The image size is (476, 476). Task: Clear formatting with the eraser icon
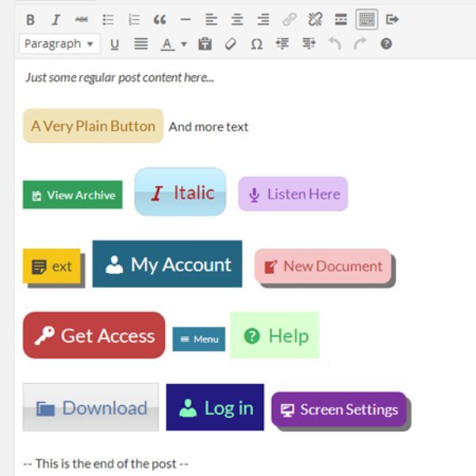click(230, 44)
